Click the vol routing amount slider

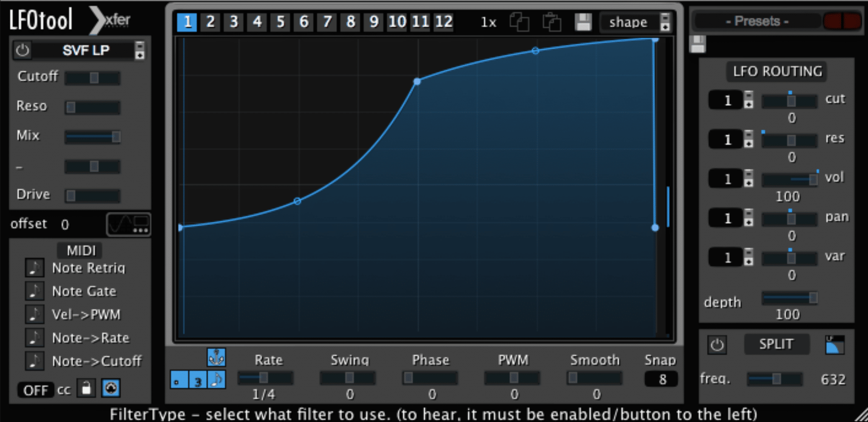pos(789,180)
